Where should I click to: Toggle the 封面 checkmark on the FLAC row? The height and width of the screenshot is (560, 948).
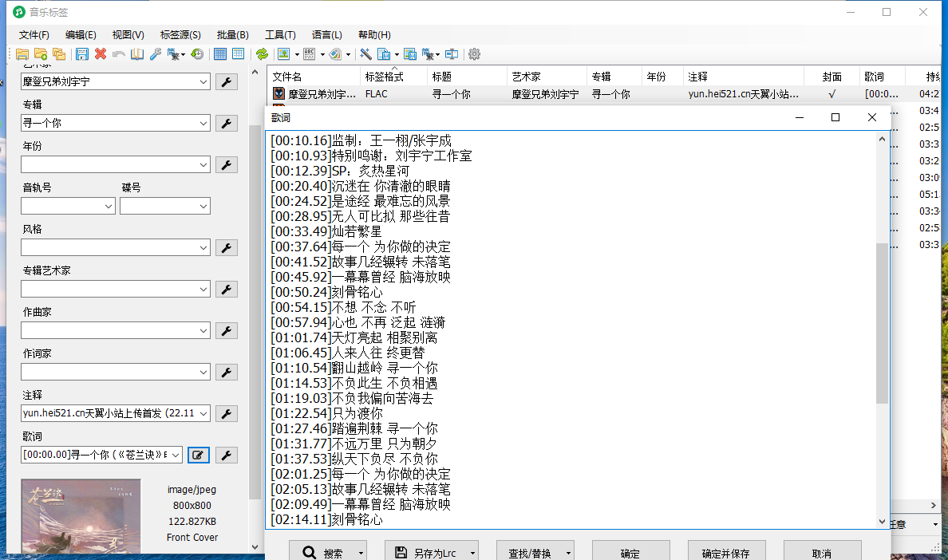(831, 93)
